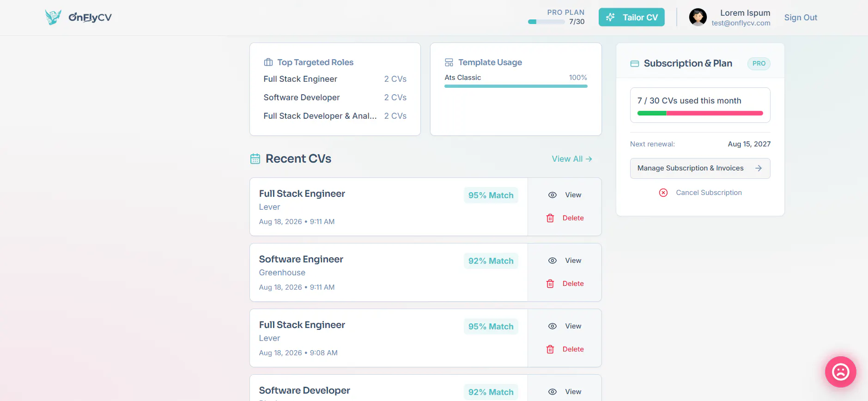The width and height of the screenshot is (868, 401).
Task: Click the header PRO PLAN 7/30 progress bar
Action: [x=546, y=22]
